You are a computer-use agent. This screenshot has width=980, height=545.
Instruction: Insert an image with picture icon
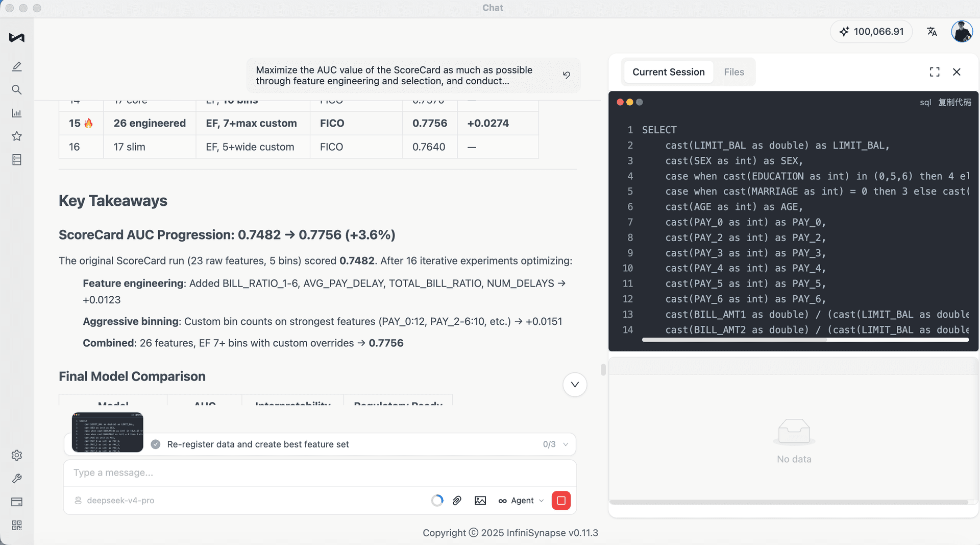pos(480,501)
